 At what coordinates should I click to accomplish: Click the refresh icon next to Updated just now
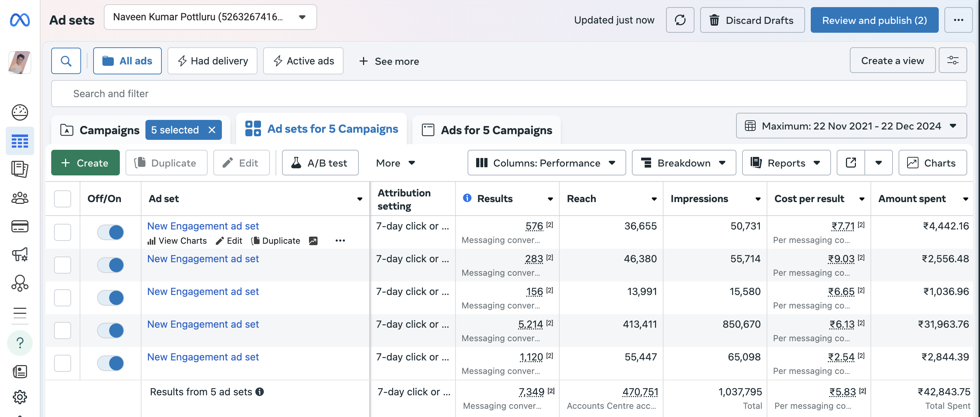680,20
